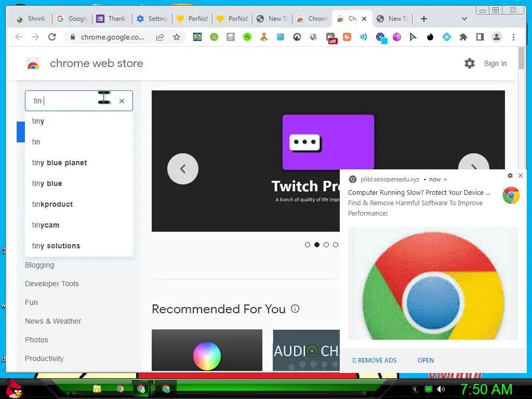The width and height of the screenshot is (532, 399).
Task: Open the color wheel extension thumbnail
Action: pyautogui.click(x=207, y=350)
